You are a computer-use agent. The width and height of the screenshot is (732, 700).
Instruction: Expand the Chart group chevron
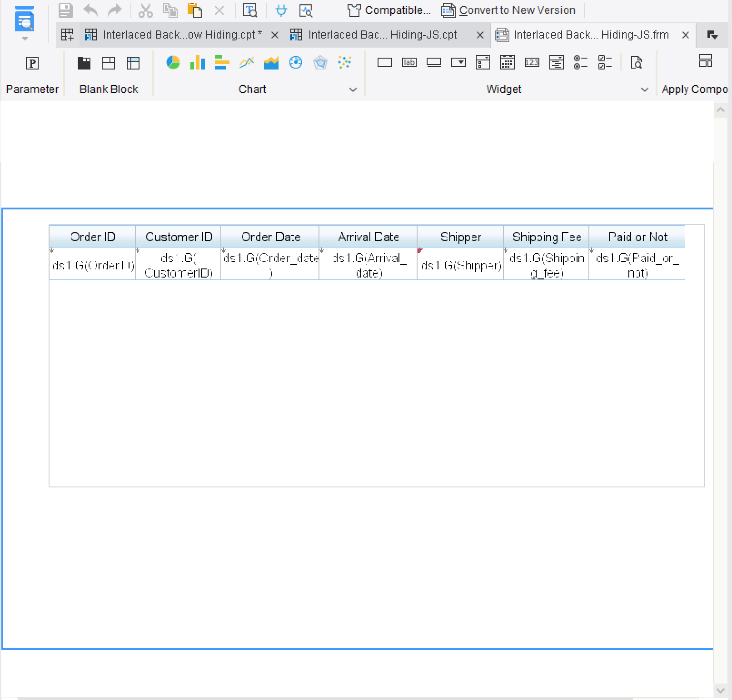pos(354,89)
